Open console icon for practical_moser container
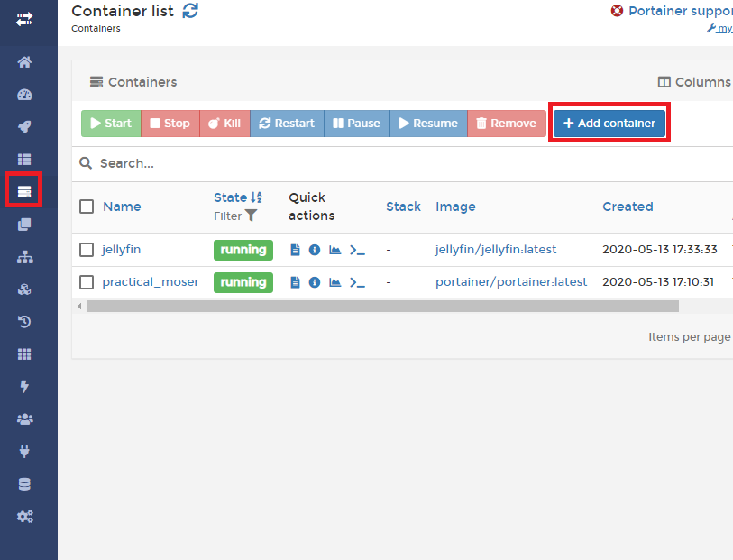This screenshot has width=733, height=560. 357,283
